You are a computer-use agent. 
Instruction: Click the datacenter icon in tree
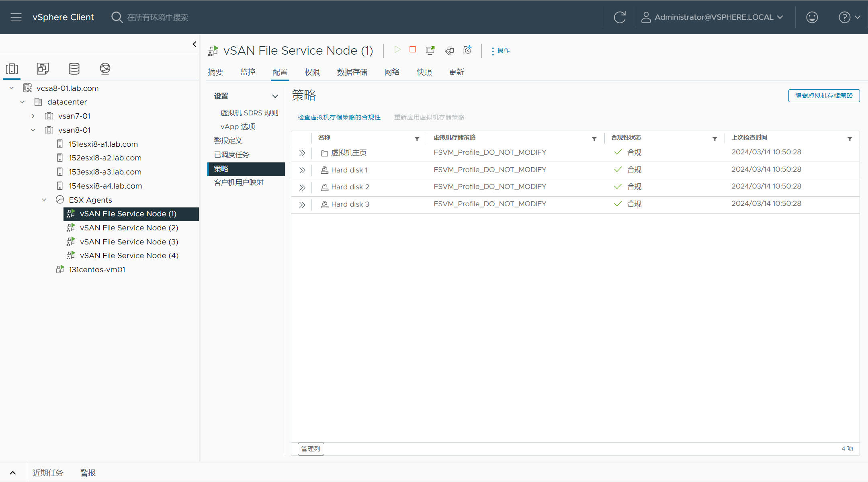(x=38, y=102)
